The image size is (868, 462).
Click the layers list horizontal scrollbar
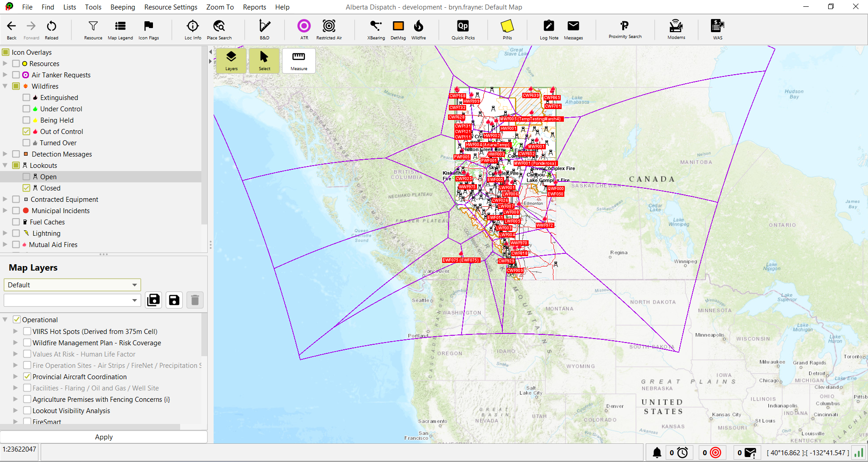click(x=91, y=427)
